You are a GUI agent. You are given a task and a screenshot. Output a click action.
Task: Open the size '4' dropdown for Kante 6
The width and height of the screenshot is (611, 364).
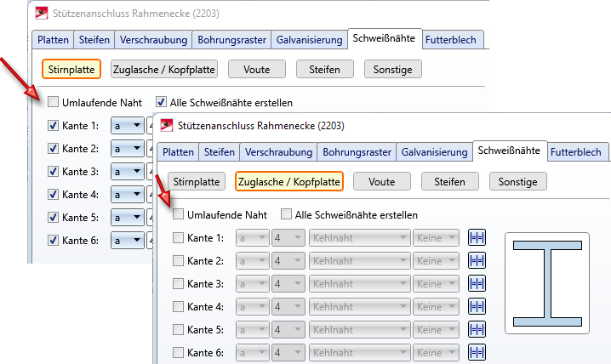point(288,353)
